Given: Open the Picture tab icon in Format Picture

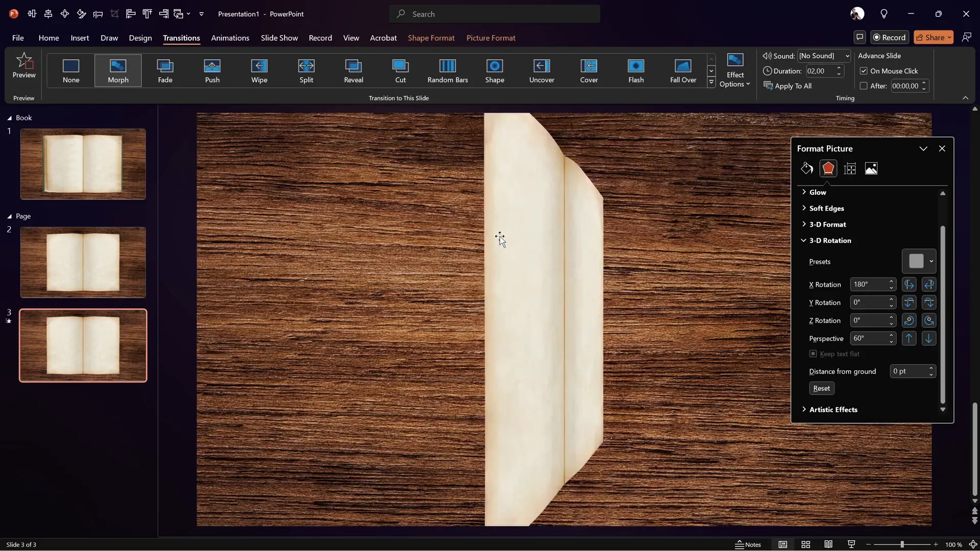Looking at the screenshot, I should [x=871, y=168].
